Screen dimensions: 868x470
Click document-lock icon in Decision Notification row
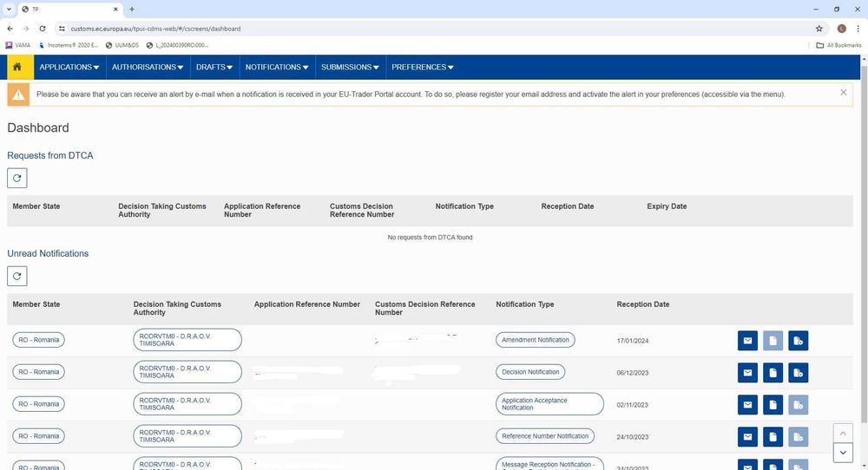point(799,373)
